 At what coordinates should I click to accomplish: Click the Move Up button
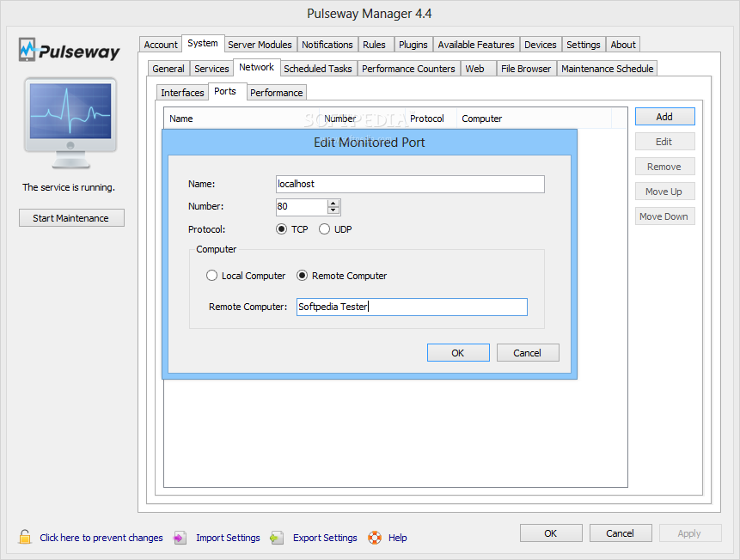point(665,192)
